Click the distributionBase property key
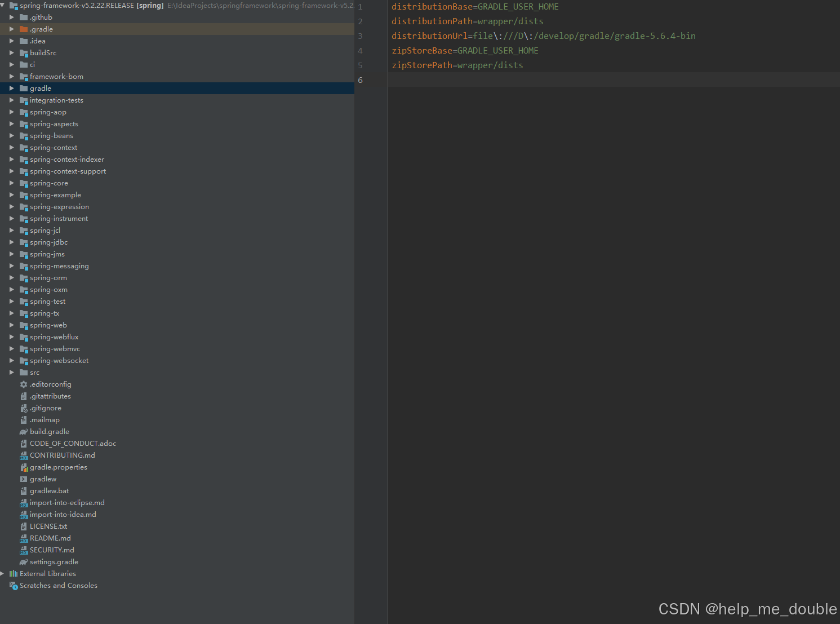The height and width of the screenshot is (624, 840). [432, 7]
